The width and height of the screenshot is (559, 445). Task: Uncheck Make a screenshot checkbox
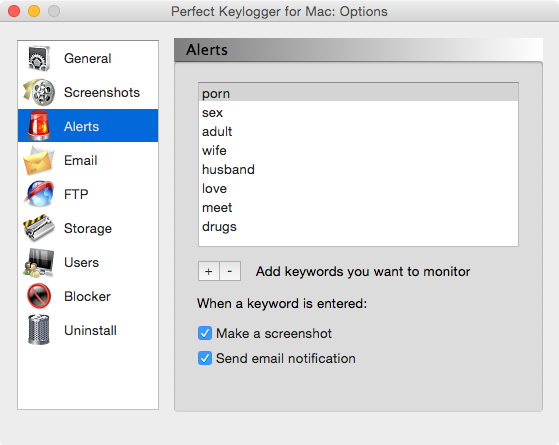205,333
